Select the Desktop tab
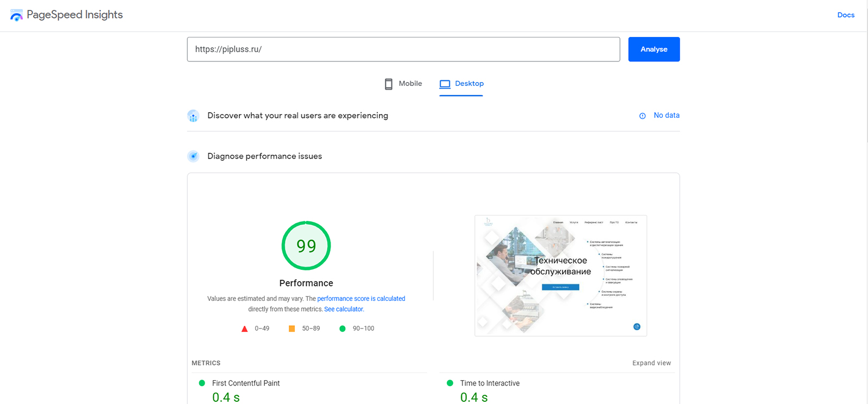Viewport: 868px width, 404px height. (461, 84)
